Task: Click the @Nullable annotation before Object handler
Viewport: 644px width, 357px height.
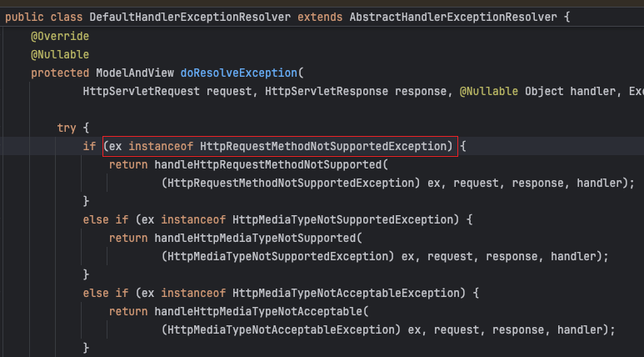Action: (x=488, y=91)
